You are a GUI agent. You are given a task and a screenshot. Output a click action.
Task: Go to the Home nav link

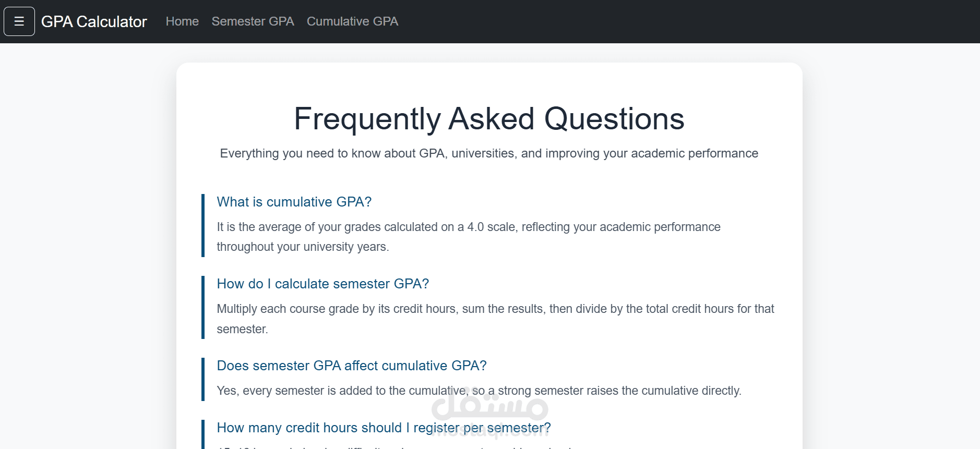tap(182, 21)
